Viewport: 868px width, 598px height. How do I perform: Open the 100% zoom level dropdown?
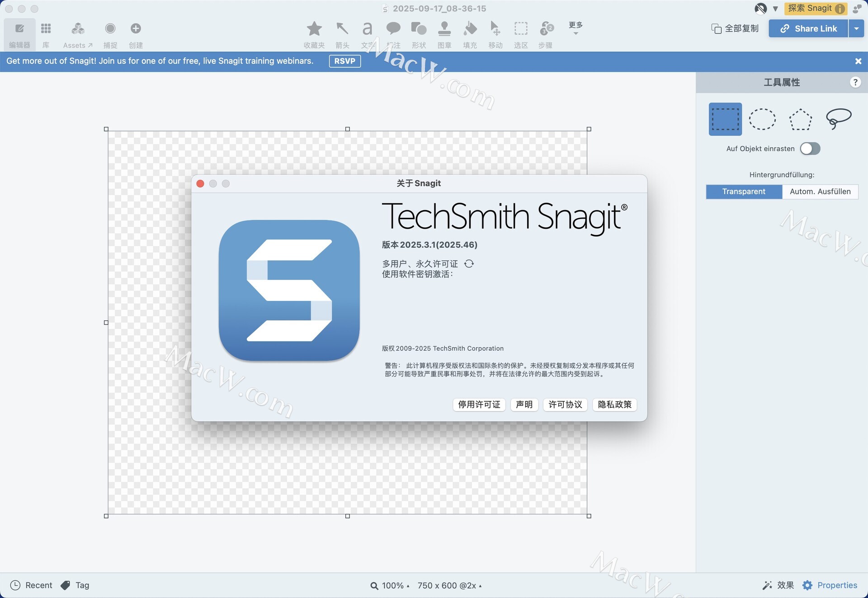point(390,586)
